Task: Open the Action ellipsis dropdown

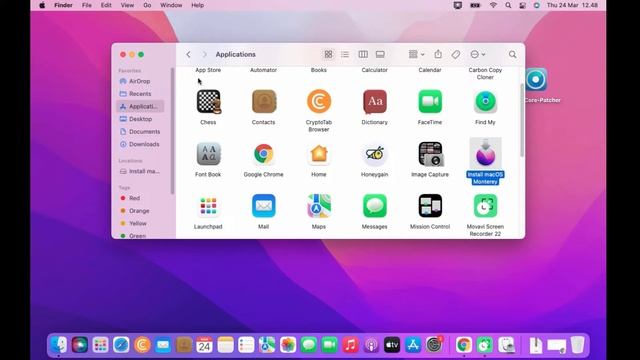Action: [x=478, y=54]
